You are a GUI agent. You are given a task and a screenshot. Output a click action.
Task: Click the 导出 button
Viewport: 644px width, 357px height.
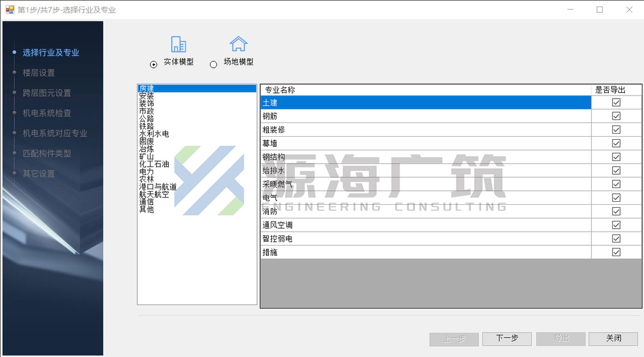pyautogui.click(x=561, y=339)
